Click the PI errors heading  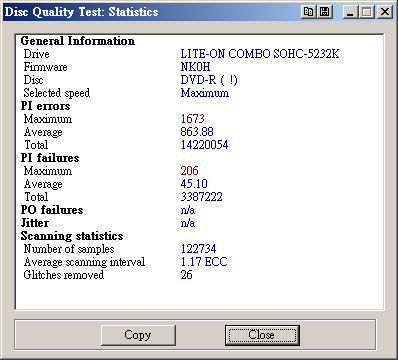pos(45,106)
